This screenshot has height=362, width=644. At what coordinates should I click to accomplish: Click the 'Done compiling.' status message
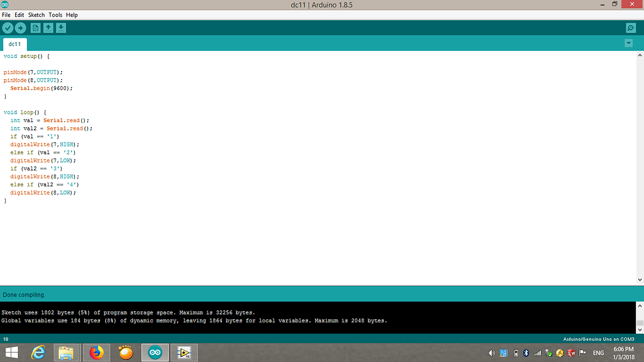[24, 295]
